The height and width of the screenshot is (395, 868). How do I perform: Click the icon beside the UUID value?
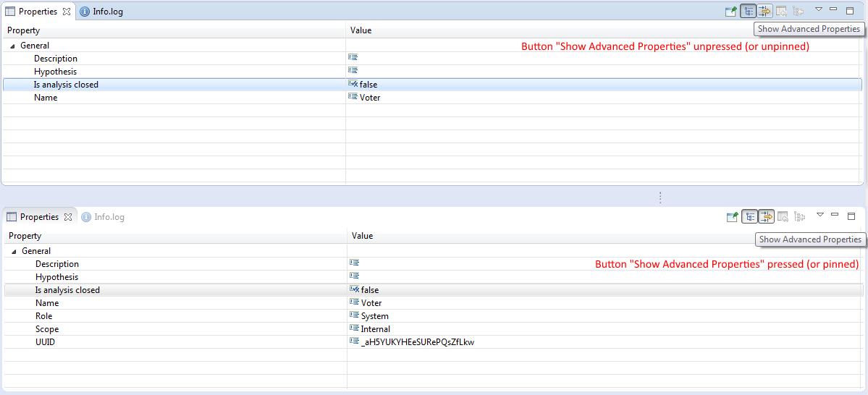pos(355,341)
